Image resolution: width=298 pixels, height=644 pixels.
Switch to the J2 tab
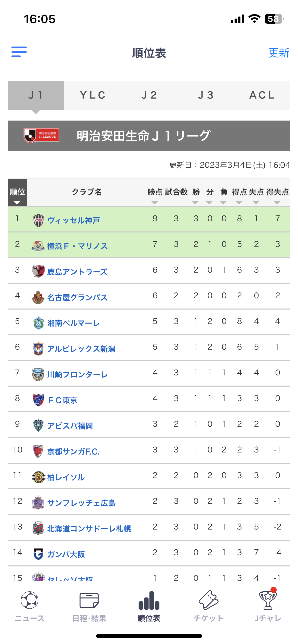pyautogui.click(x=149, y=95)
